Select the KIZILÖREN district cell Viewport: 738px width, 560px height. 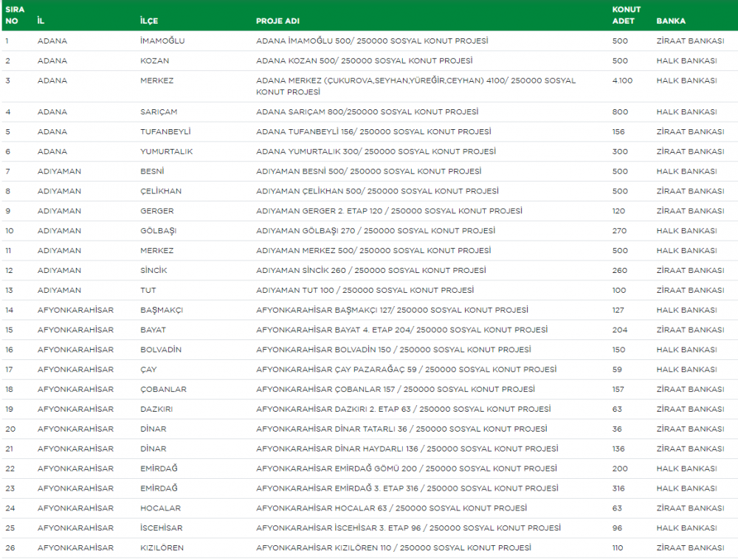tap(162, 548)
